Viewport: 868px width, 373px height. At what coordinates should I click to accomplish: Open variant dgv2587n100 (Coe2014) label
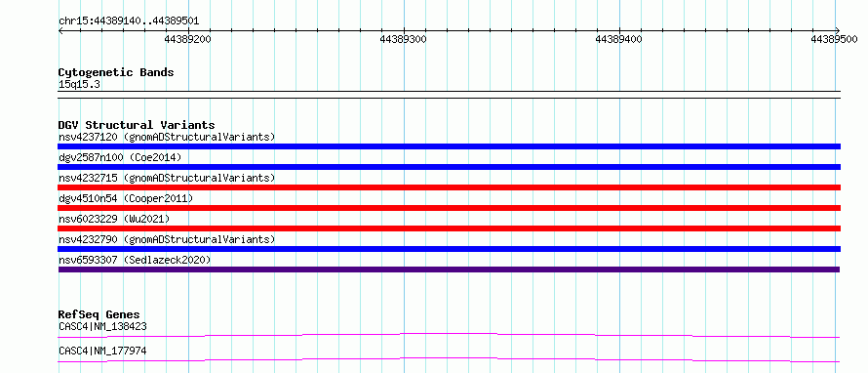(x=120, y=157)
